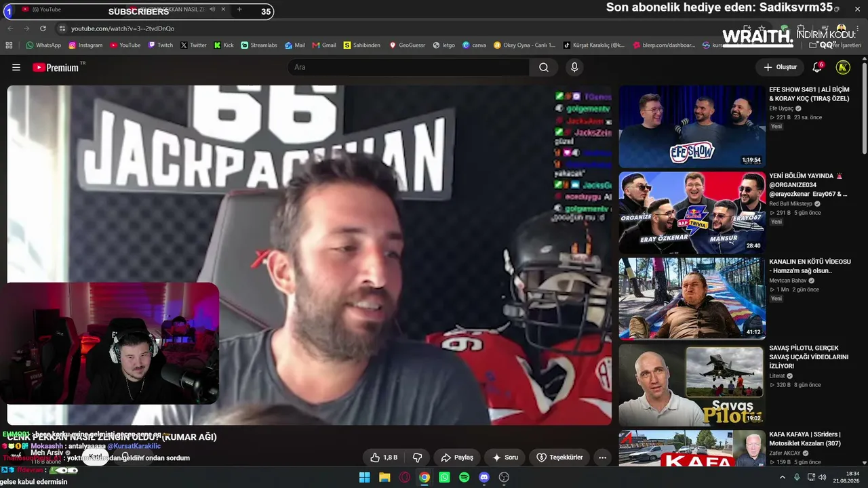The height and width of the screenshot is (488, 868).
Task: Open the Twitter bookmark
Action: pyautogui.click(x=193, y=45)
